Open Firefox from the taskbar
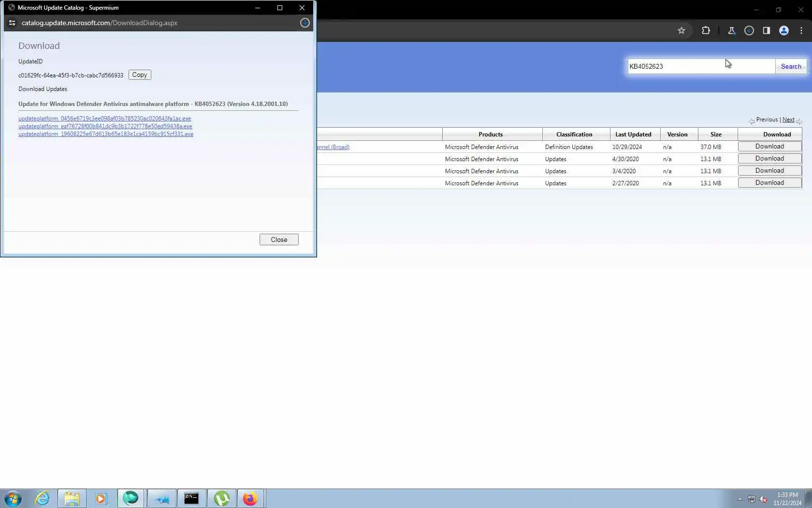The width and height of the screenshot is (812, 508). 250,498
